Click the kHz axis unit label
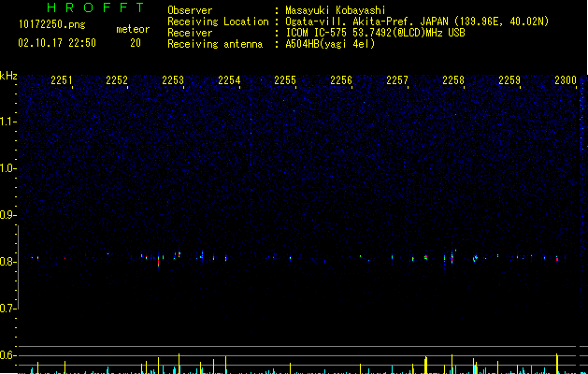 8,76
